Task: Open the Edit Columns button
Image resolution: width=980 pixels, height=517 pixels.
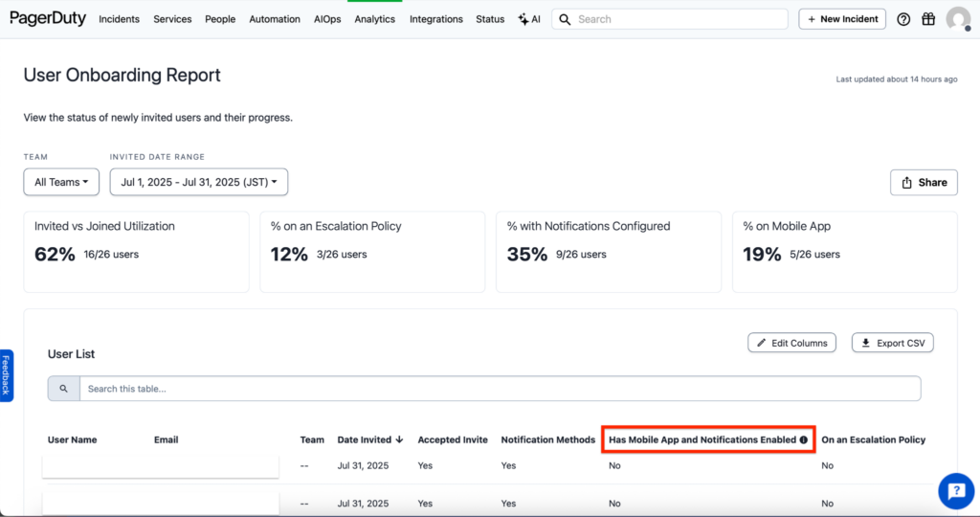Action: pos(791,343)
